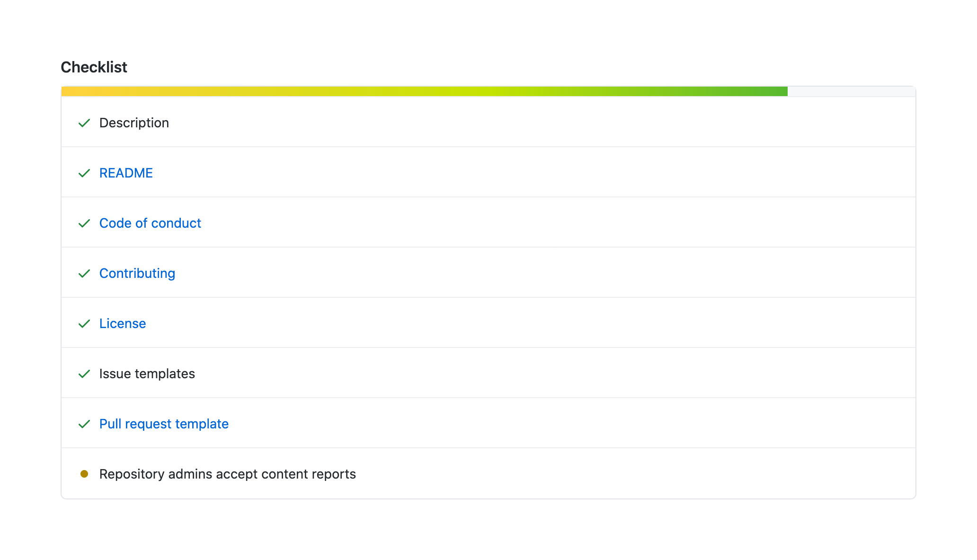Click the checkmark next to Issue templates
This screenshot has width=977, height=560.
pyautogui.click(x=84, y=374)
